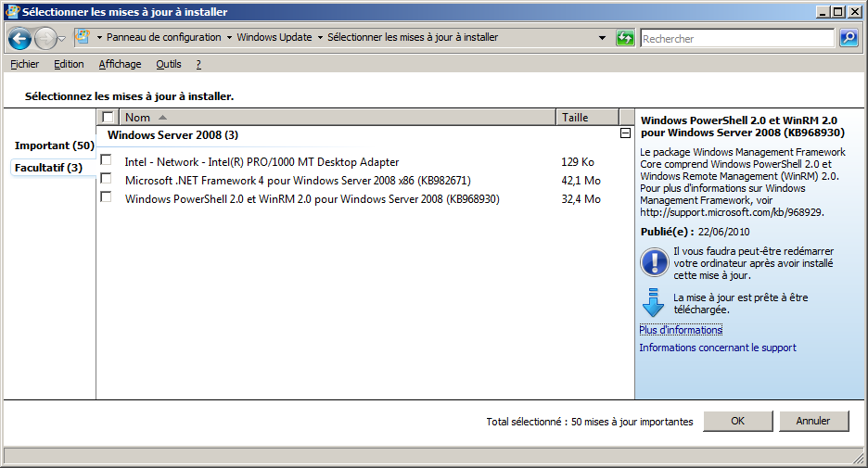
Task: Click the restart warning exclamation icon
Action: click(654, 262)
